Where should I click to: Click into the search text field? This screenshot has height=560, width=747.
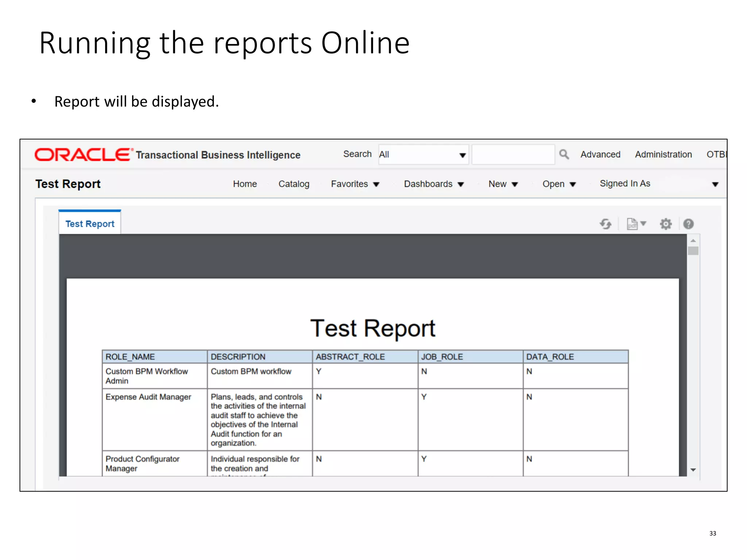[x=513, y=155]
